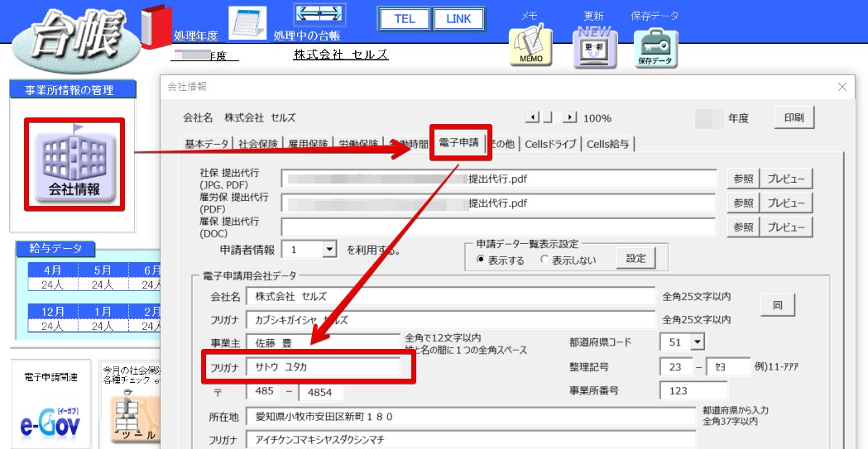Click the calendar icon beside 処理年度

pos(247,23)
